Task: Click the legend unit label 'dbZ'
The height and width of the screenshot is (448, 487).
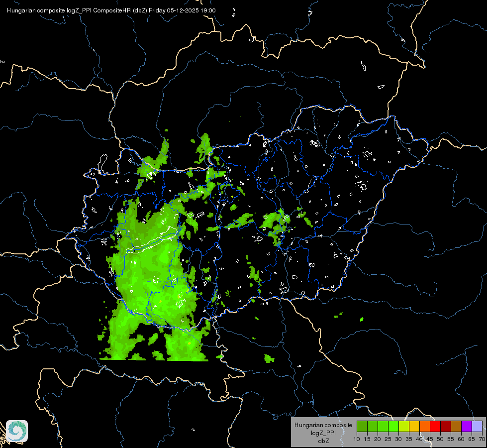Action: (323, 441)
